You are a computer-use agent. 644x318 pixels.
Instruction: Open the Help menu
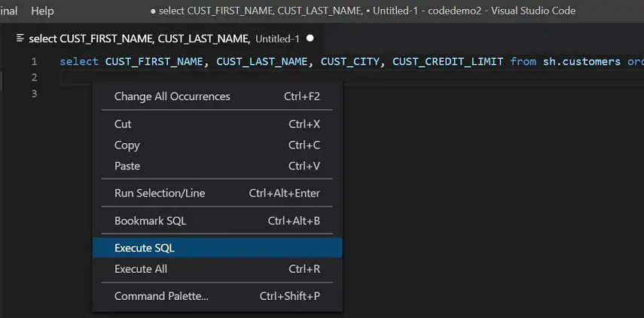pyautogui.click(x=42, y=11)
